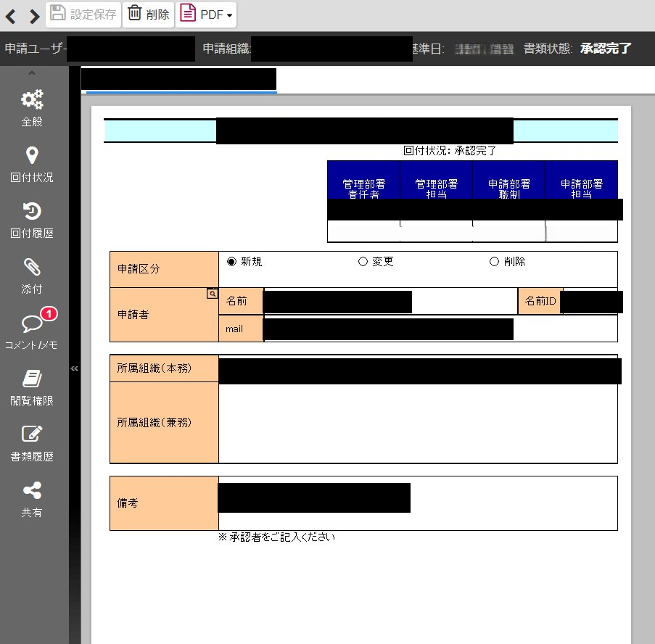This screenshot has width=655, height=644.
Task: Select the 変更 radio button
Action: [x=363, y=261]
